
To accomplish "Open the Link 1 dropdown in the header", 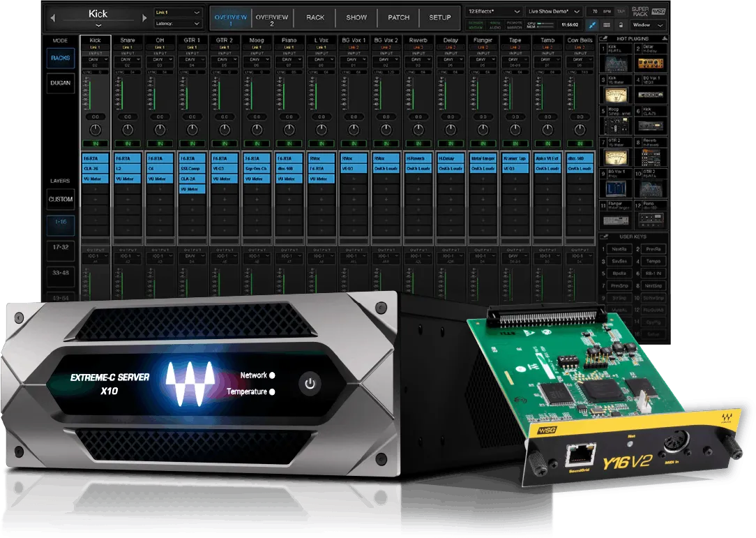I will point(177,13).
